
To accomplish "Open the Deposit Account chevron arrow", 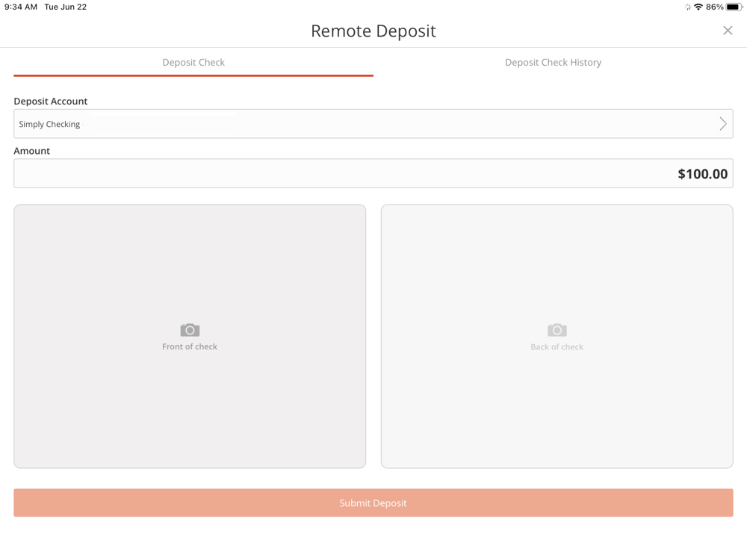I will [722, 124].
